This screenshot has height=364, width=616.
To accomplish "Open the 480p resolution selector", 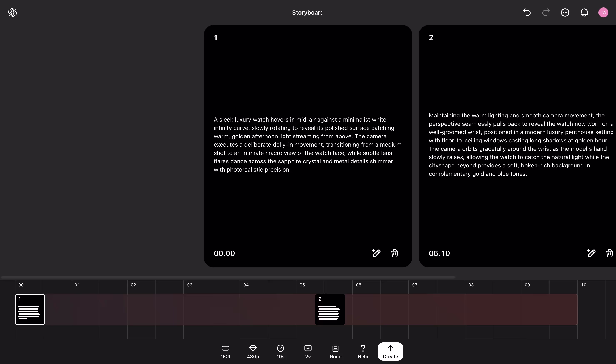I will tap(253, 352).
